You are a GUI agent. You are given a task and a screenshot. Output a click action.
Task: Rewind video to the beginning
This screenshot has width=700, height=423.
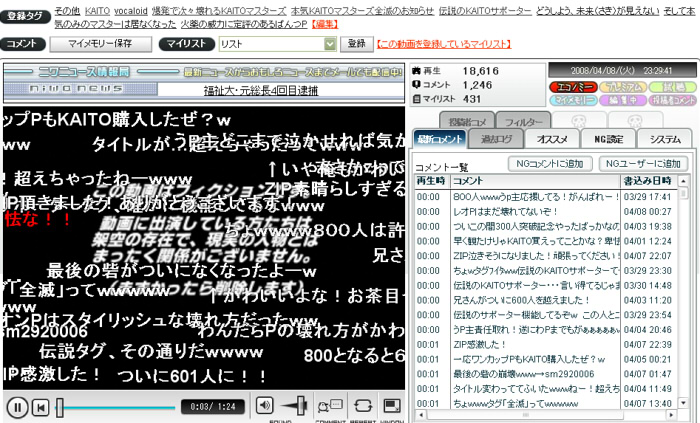(x=41, y=407)
